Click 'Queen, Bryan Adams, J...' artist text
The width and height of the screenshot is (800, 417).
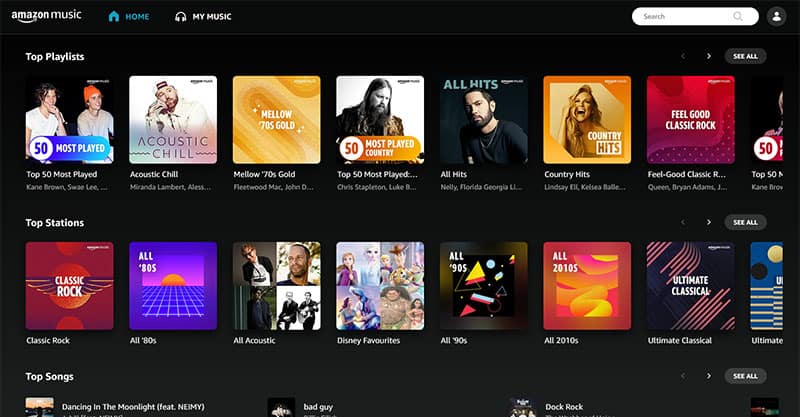click(688, 187)
